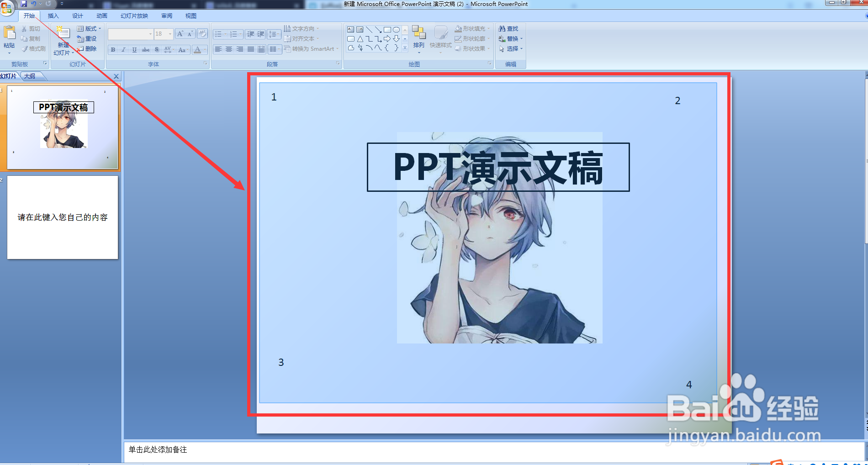Click 删除 to delete slide
The height and width of the screenshot is (465, 868).
coord(87,49)
